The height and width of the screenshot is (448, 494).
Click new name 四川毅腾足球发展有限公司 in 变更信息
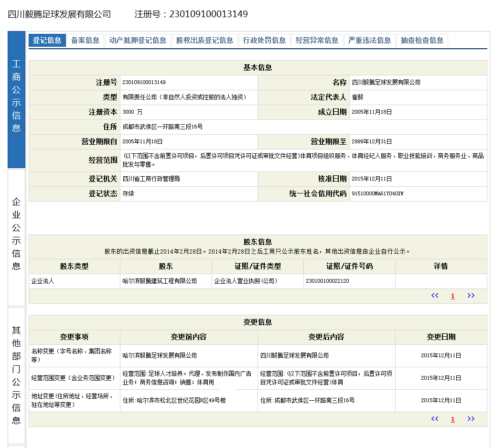point(294,355)
